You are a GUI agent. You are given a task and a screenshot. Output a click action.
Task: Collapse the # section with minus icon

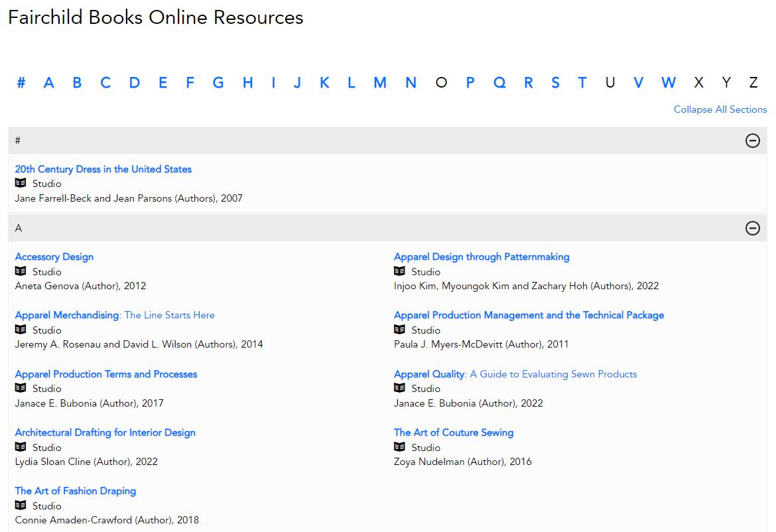tap(752, 141)
